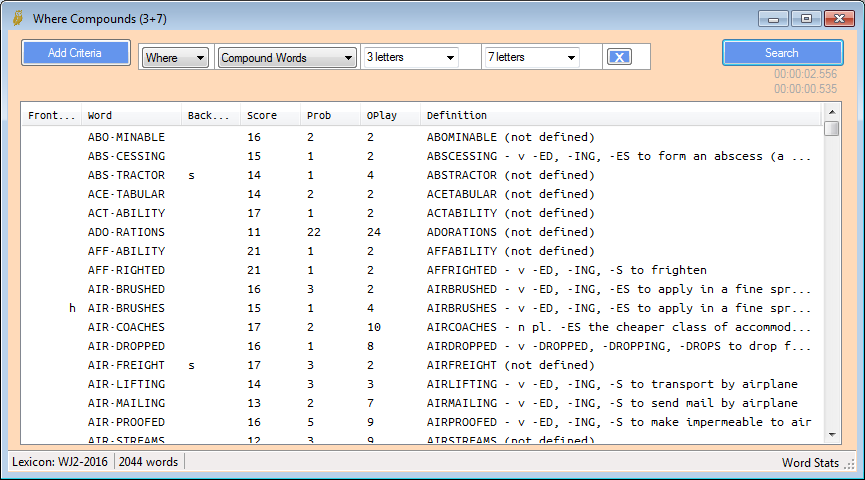Select the AIR-DROPPED word

(126, 346)
